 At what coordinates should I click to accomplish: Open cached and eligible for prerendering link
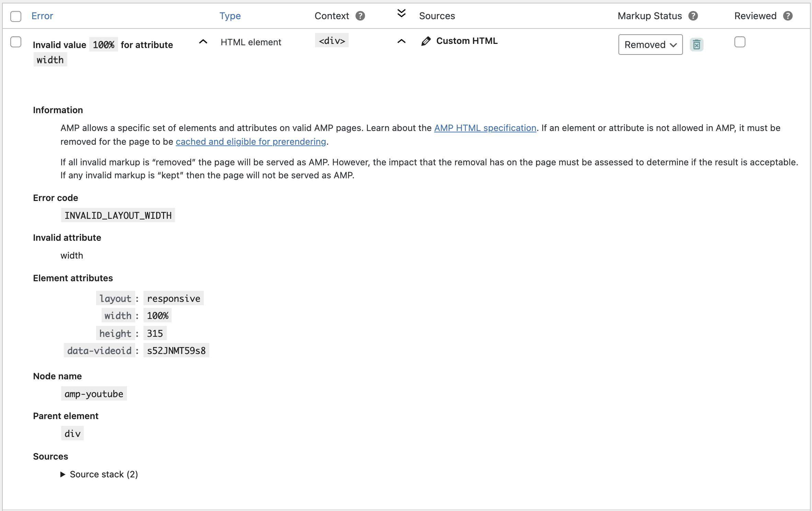(x=251, y=142)
